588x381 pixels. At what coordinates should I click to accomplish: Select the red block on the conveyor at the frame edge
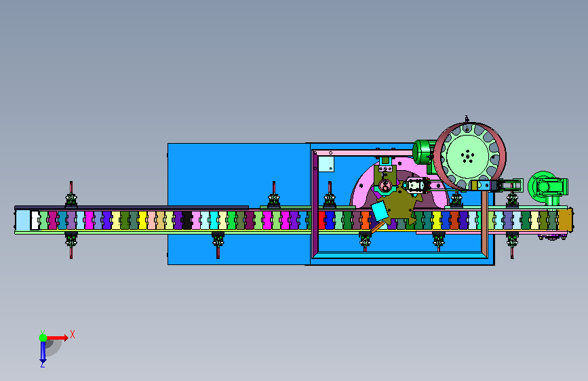[x=321, y=220]
